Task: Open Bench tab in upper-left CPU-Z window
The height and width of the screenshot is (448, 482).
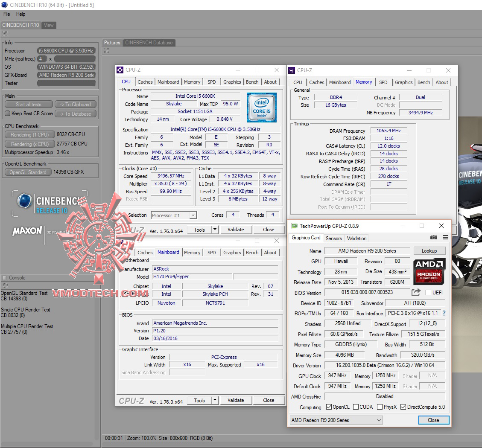Action: tap(252, 82)
